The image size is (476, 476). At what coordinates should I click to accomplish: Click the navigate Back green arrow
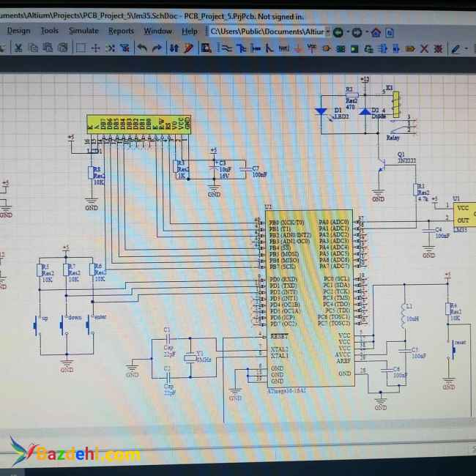point(337,31)
